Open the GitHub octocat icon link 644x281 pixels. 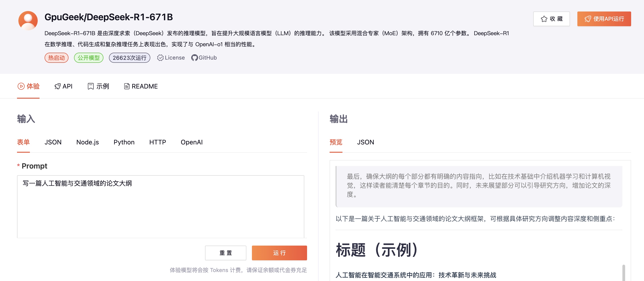(194, 58)
